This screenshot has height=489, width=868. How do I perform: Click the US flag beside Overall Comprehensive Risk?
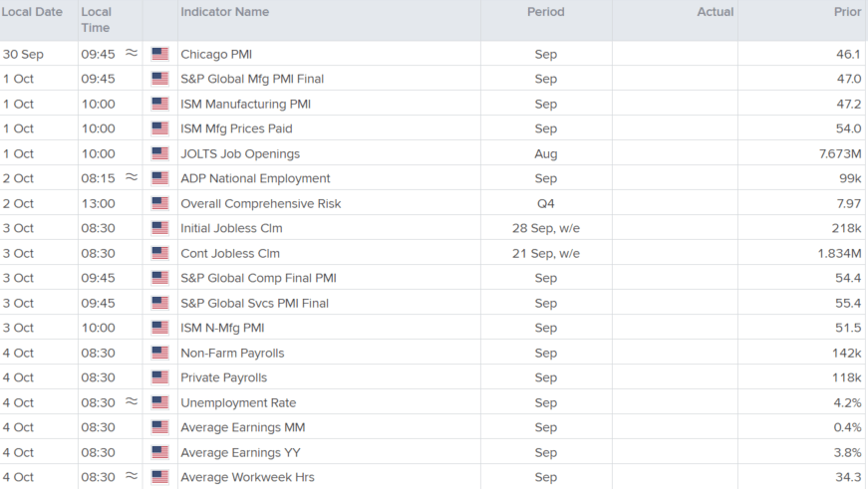pyautogui.click(x=160, y=203)
